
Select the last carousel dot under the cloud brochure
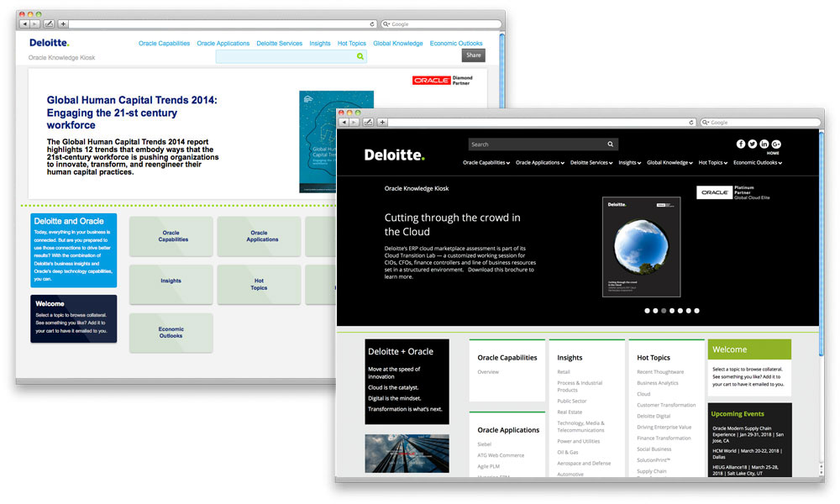tap(696, 311)
